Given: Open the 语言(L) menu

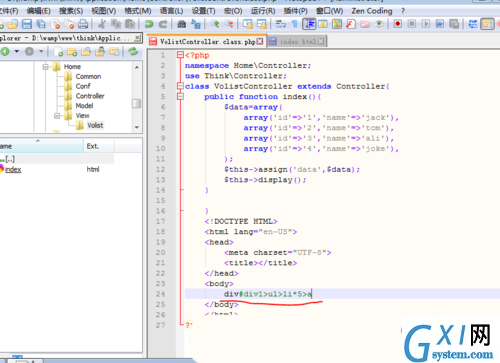Looking at the screenshot, I should (x=171, y=11).
